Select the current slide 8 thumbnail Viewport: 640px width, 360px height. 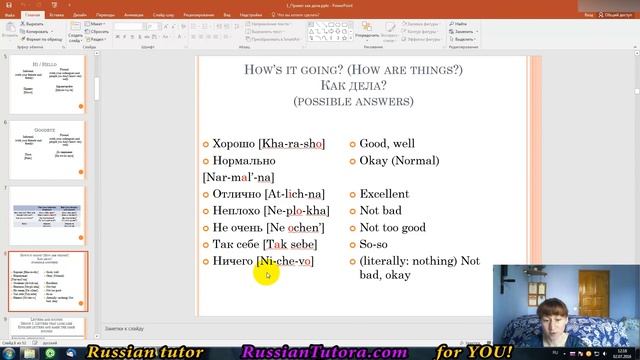(48, 282)
